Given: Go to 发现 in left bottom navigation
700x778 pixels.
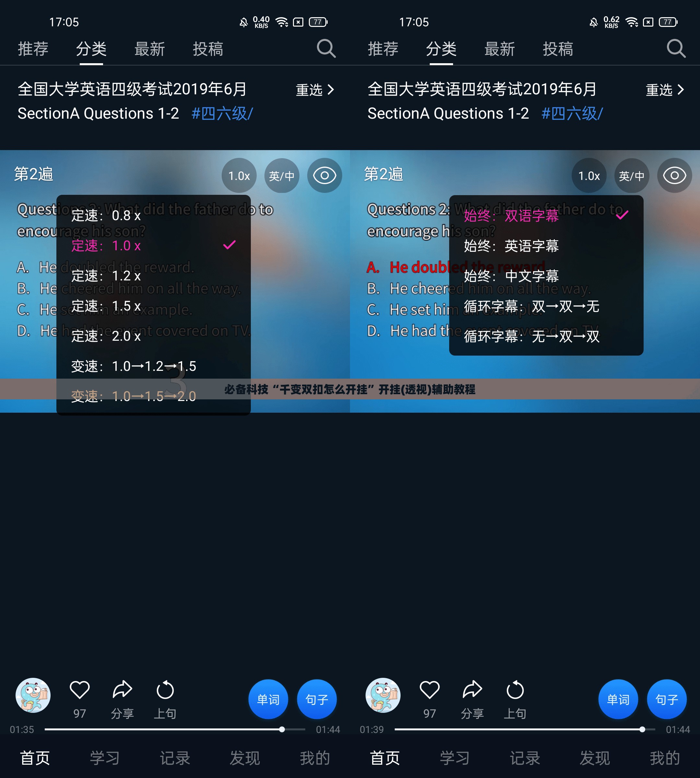Looking at the screenshot, I should (x=245, y=758).
